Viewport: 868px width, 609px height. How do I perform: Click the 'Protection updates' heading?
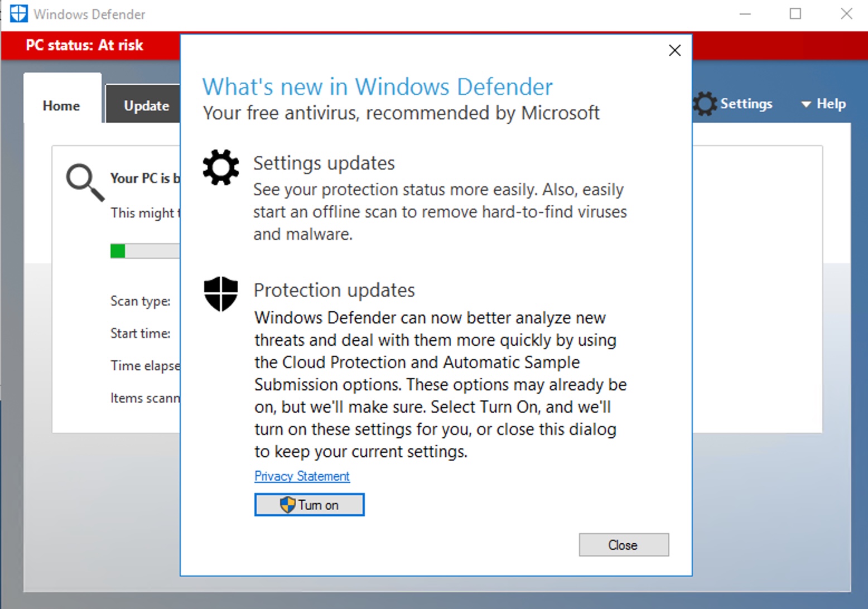tap(334, 291)
